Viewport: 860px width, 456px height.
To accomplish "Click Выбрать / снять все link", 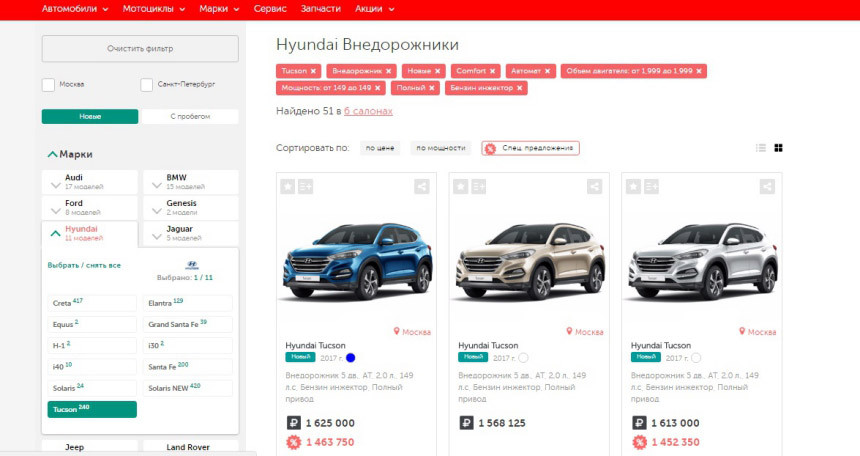I will [x=84, y=265].
